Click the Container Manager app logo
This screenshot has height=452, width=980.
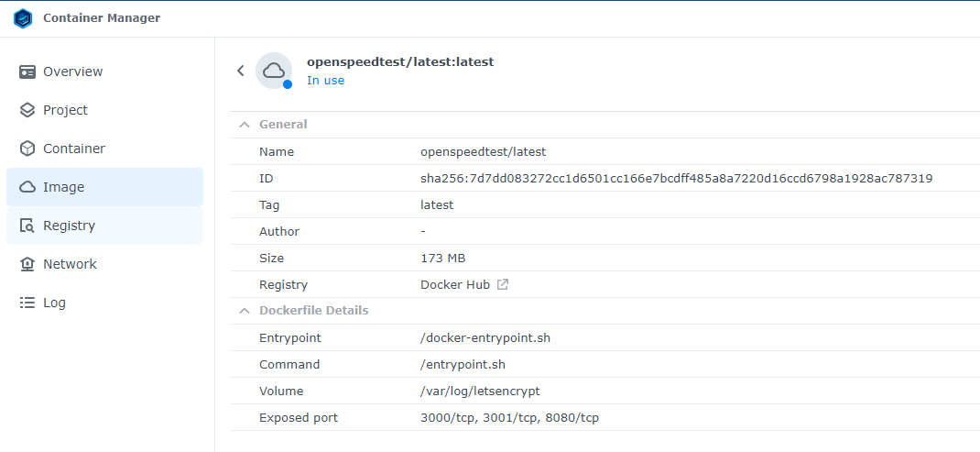pyautogui.click(x=23, y=18)
